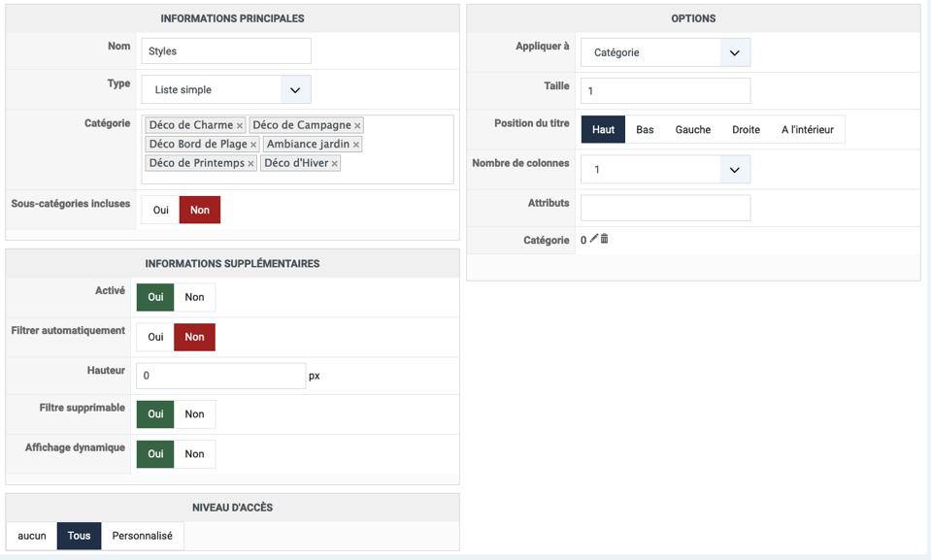Remove the Déco d'Hiver tag

tap(335, 164)
